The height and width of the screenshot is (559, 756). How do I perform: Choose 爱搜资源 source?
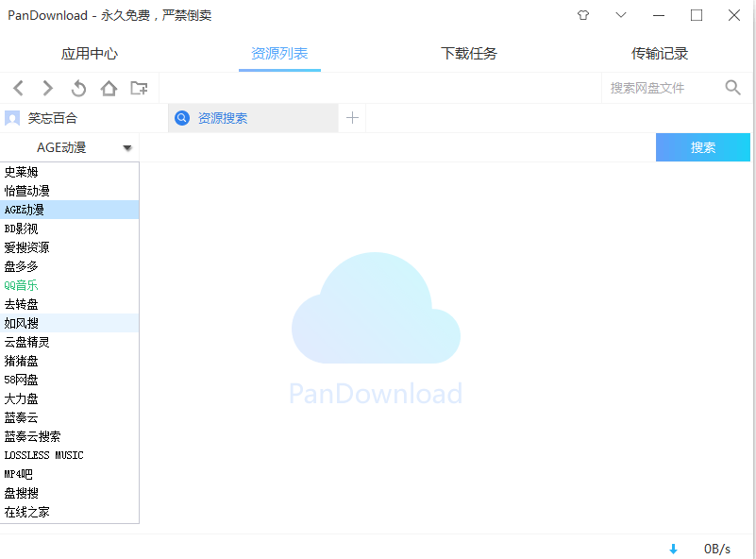pyautogui.click(x=70, y=247)
